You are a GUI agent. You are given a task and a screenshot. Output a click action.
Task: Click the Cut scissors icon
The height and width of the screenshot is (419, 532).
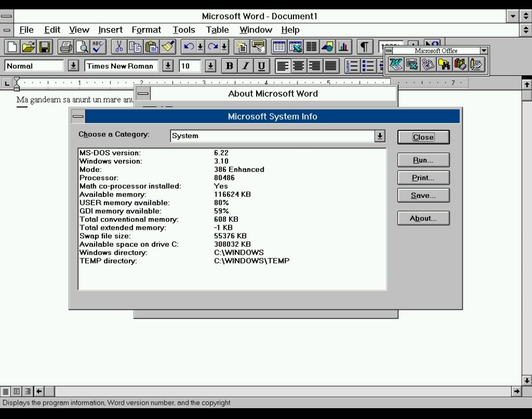(119, 47)
